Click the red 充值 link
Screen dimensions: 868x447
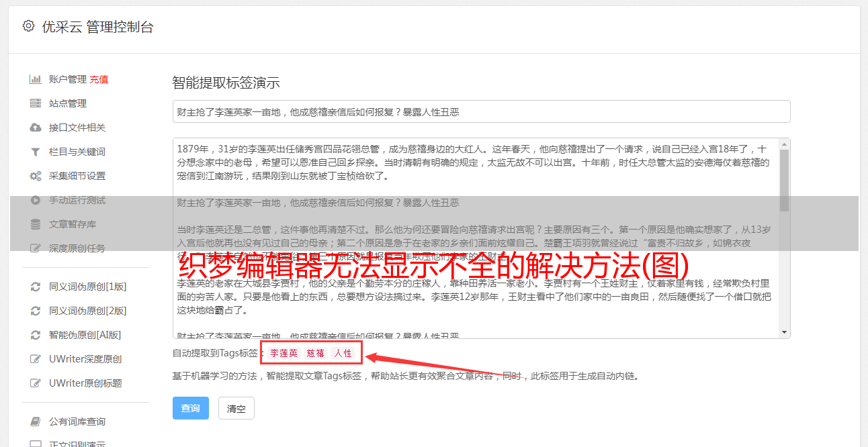(99, 79)
